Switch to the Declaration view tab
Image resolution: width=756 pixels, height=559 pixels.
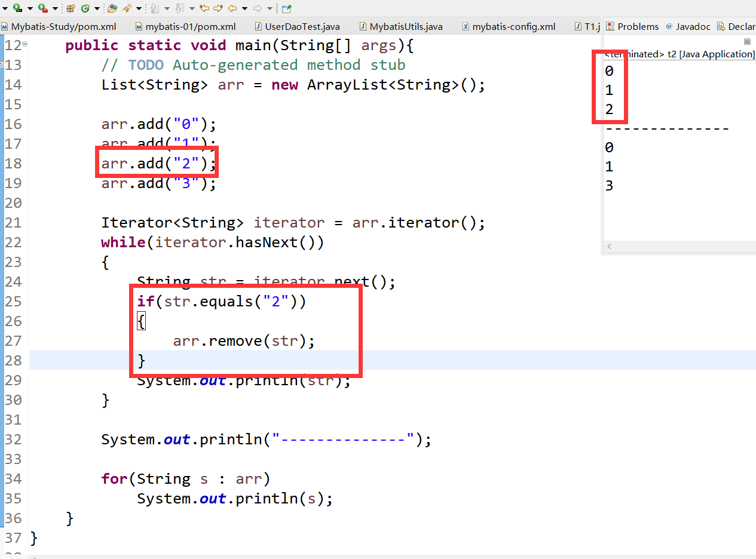[736, 26]
